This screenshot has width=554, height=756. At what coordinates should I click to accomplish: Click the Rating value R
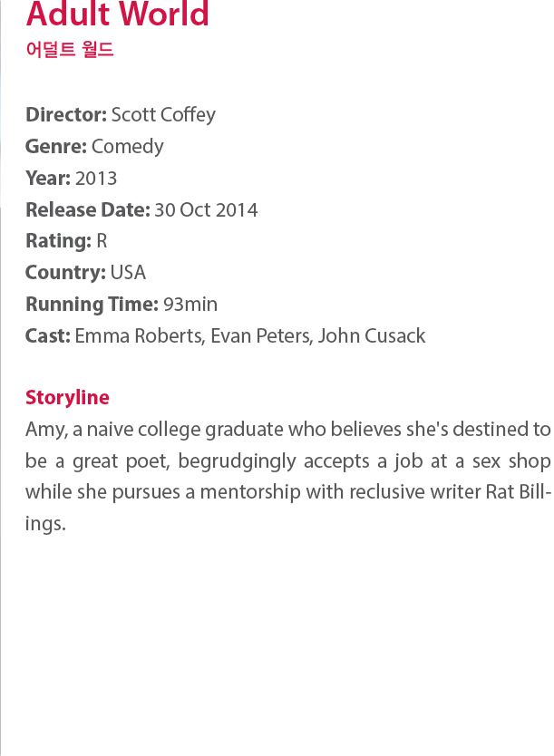[x=102, y=240]
